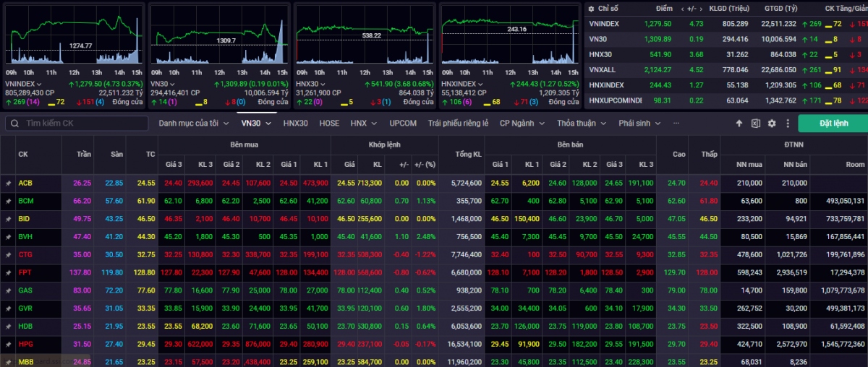Screen dimensions: 868x367
Task: Open the HNX dropdown in the toolbar
Action: pyautogui.click(x=363, y=124)
